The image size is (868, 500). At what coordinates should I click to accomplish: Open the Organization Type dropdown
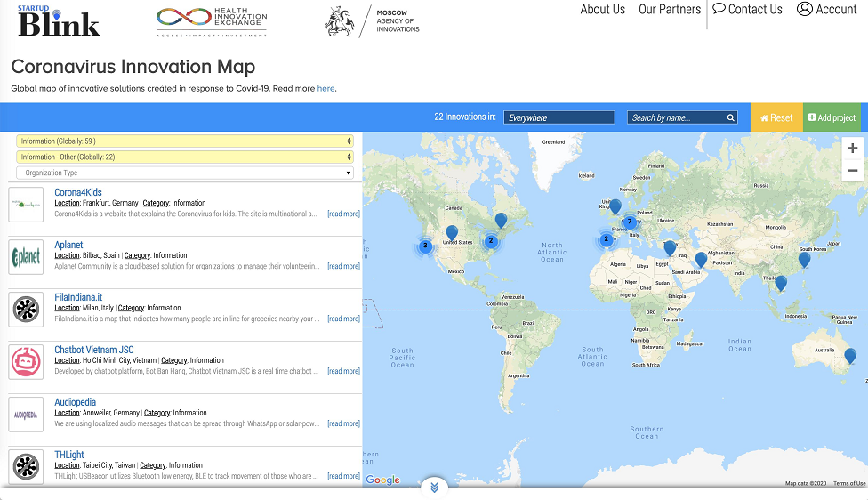click(x=185, y=173)
